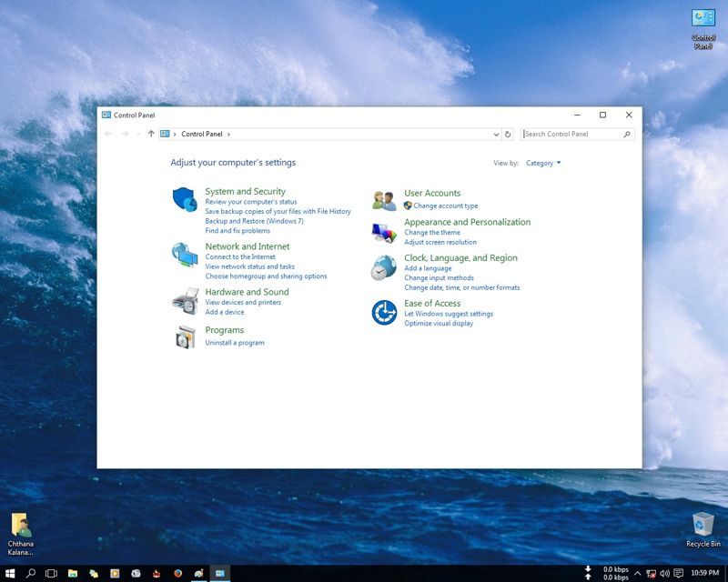Click the media player taskbar icon
728x582 pixels.
tap(115, 574)
